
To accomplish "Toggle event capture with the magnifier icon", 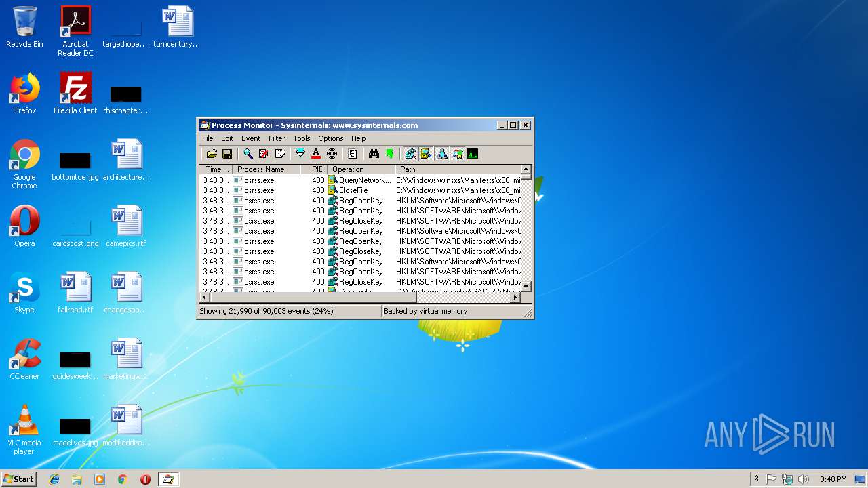I will click(248, 154).
